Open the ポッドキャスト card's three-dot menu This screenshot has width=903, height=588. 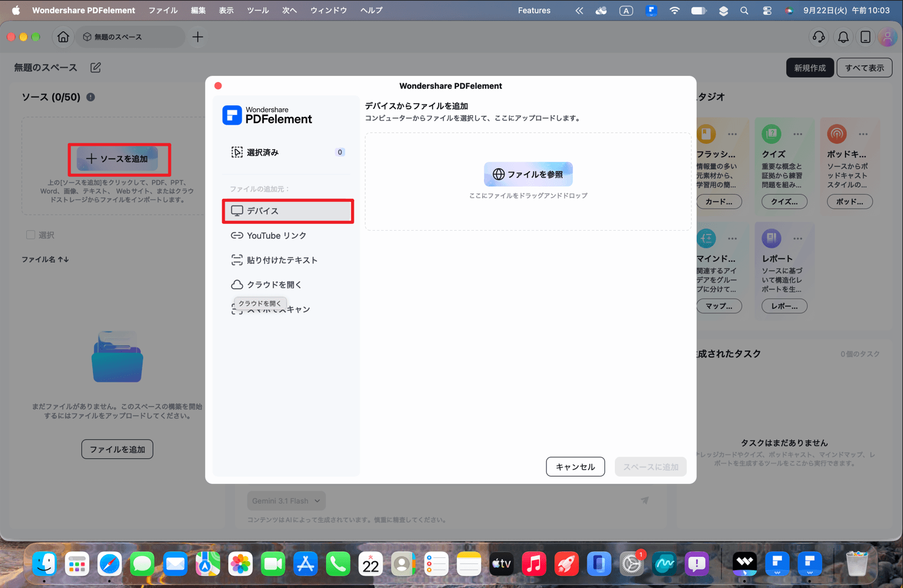point(863,134)
